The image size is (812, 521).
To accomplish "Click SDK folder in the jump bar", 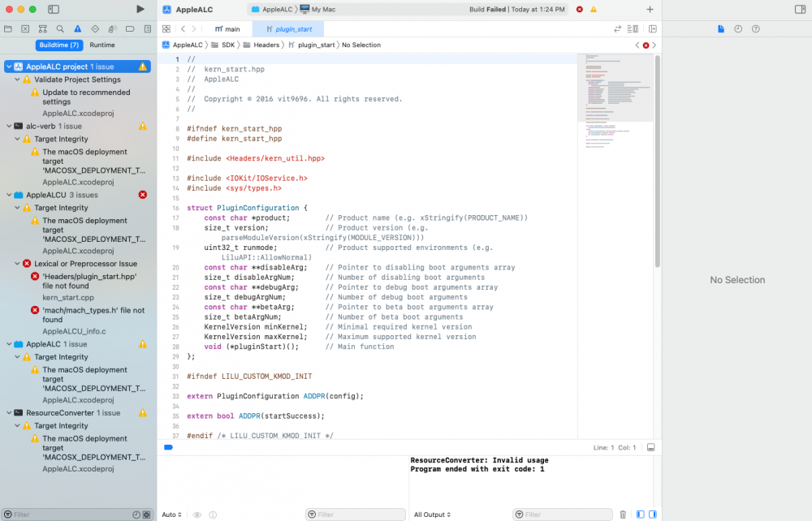I will 223,45.
